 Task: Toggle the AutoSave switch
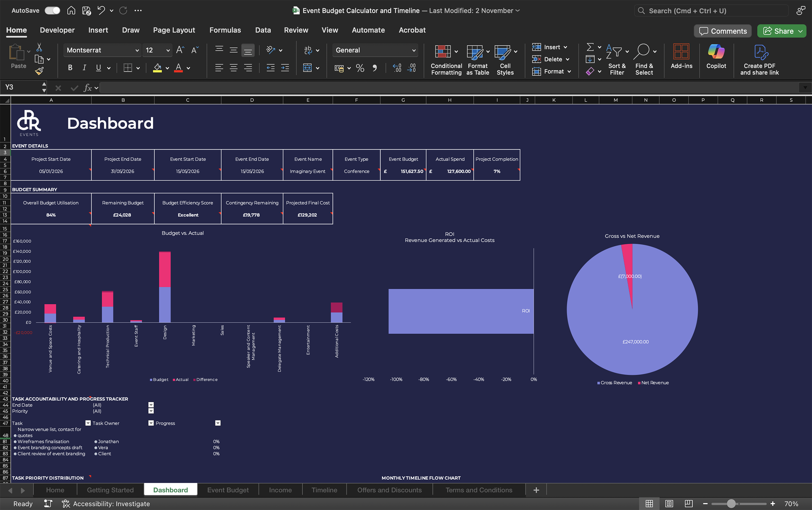click(53, 11)
